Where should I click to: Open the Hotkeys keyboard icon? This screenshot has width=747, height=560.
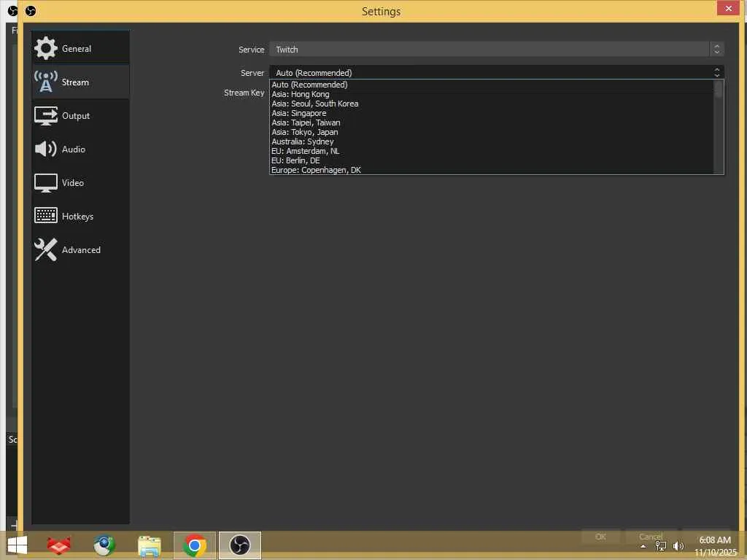pos(46,216)
